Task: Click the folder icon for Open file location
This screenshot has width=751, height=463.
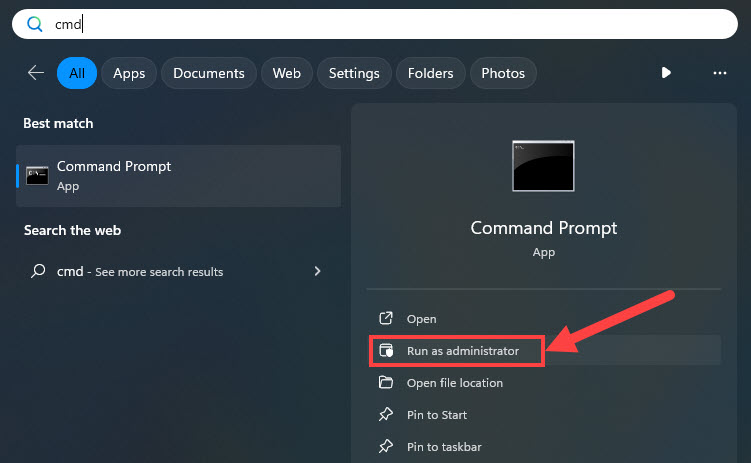Action: point(386,382)
